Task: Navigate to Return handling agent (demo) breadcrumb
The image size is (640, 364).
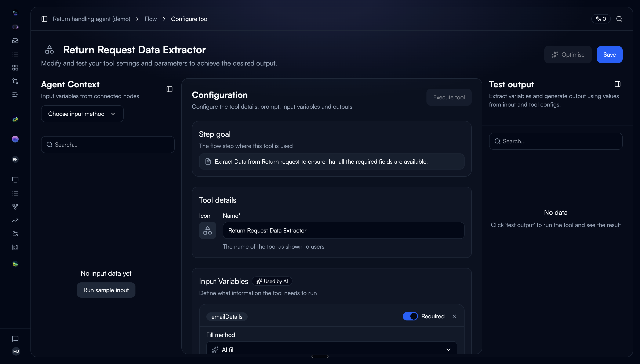Action: 91,19
